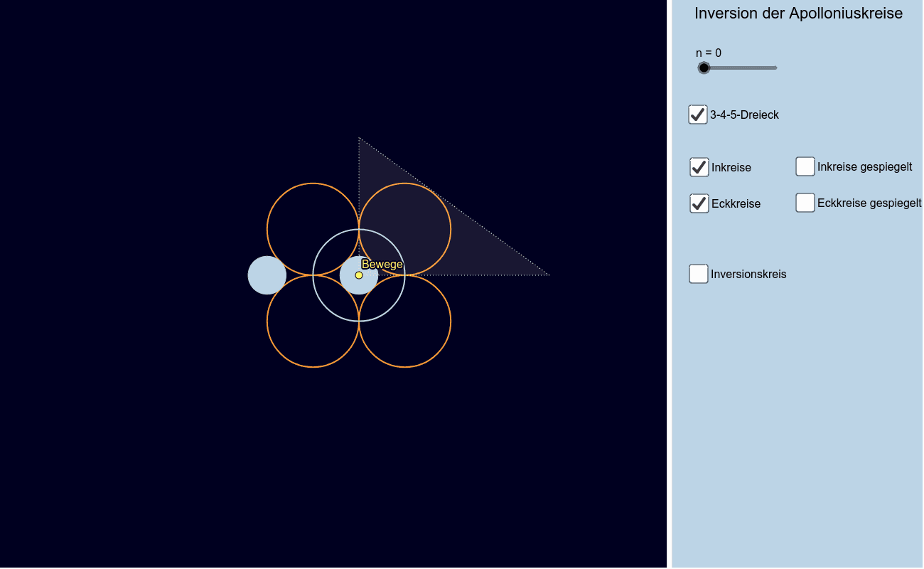
Task: Click the 'Inkreise gespiegelt' label
Action: pyautogui.click(x=865, y=167)
